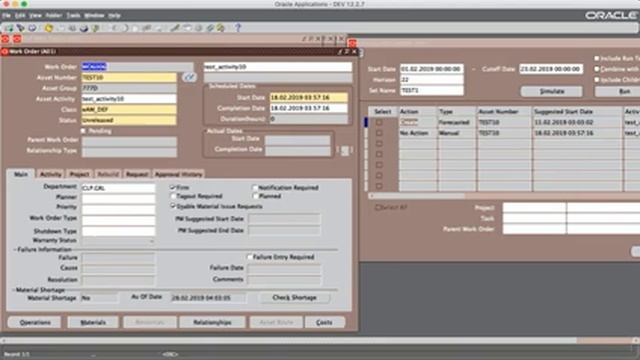Toggle the Firm checkbox
The image size is (640, 360).
(173, 187)
